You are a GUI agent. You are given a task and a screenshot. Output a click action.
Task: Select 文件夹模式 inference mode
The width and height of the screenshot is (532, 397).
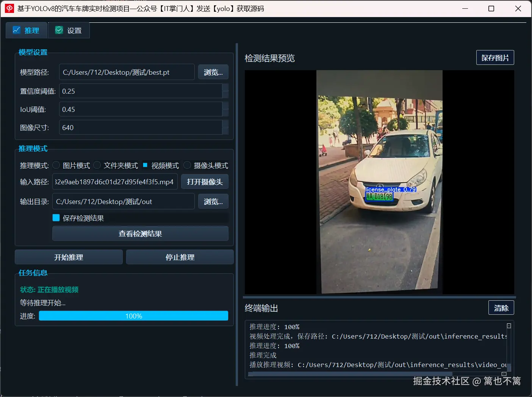coord(97,165)
